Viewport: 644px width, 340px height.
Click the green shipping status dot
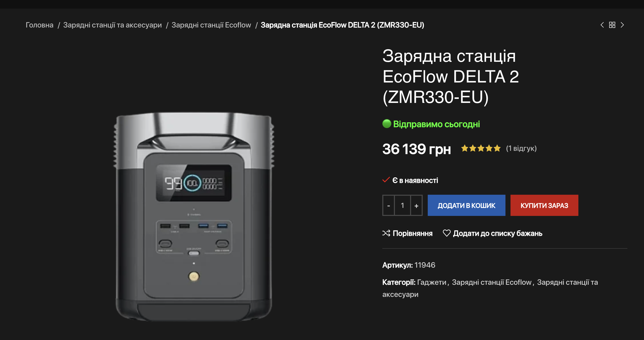tap(387, 124)
